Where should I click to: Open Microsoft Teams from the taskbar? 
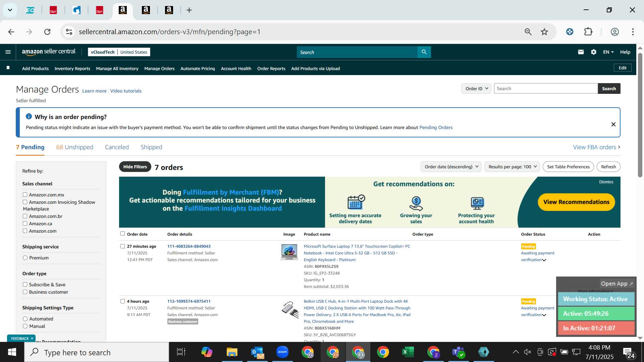pos(458,352)
